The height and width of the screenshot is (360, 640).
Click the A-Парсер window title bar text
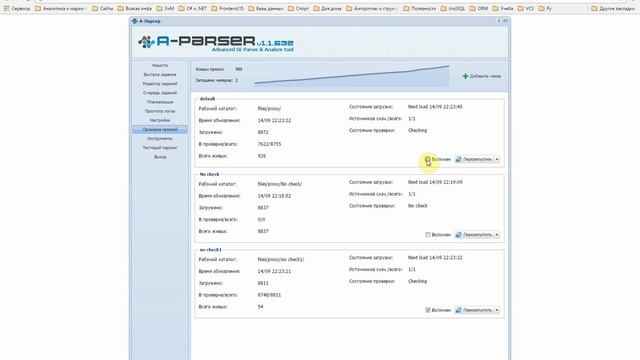click(x=150, y=21)
